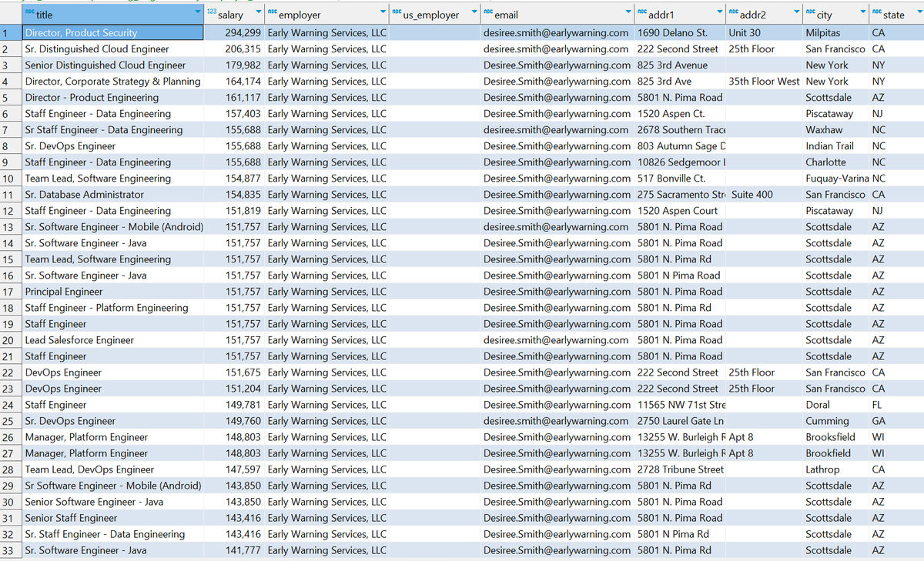Viewport: 924px width, 561px height.
Task: Open the us_employer column dropdown arrow
Action: (x=474, y=12)
